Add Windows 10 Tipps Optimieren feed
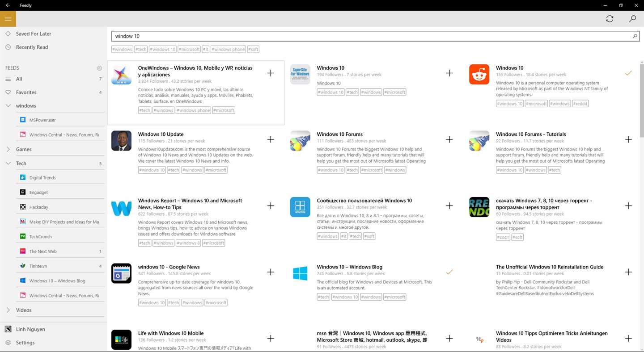 tap(628, 339)
